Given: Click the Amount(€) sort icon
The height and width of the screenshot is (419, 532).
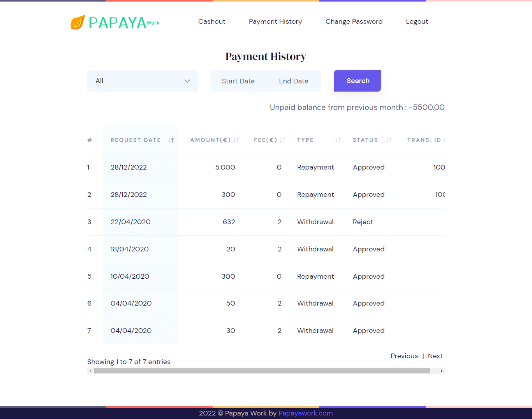Looking at the screenshot, I should coord(235,140).
